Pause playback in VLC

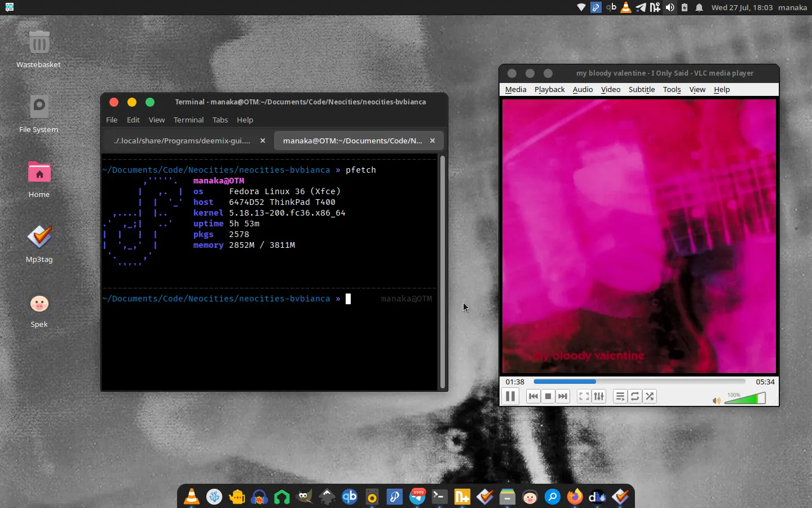point(510,396)
